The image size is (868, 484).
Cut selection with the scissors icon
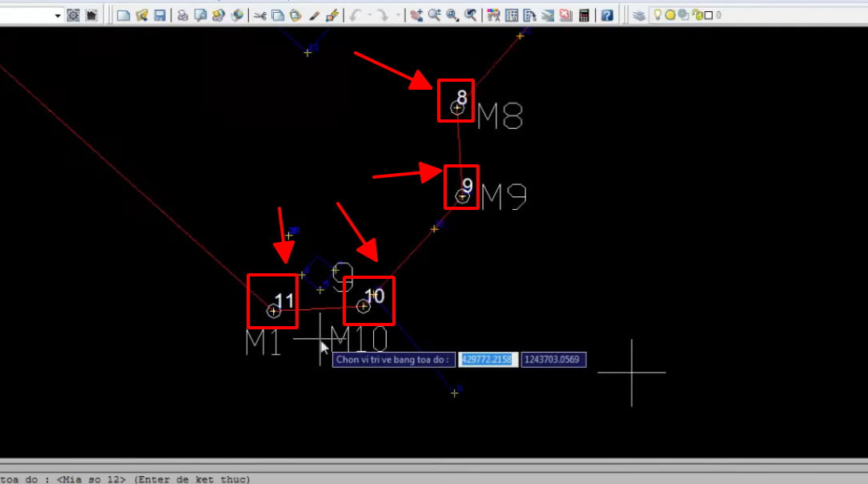point(259,15)
